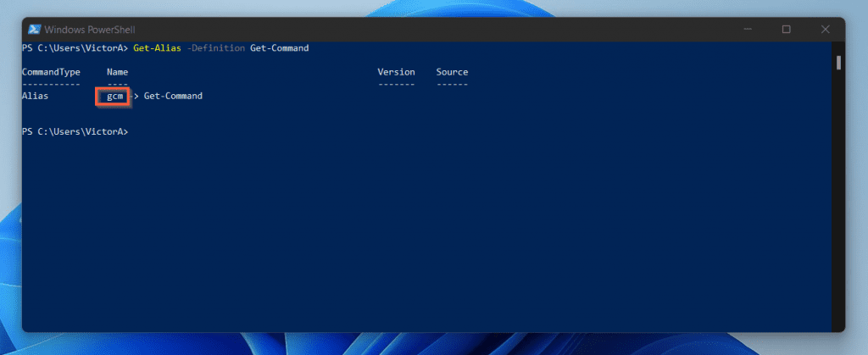Click the Windows PowerShell title text

tap(90, 30)
